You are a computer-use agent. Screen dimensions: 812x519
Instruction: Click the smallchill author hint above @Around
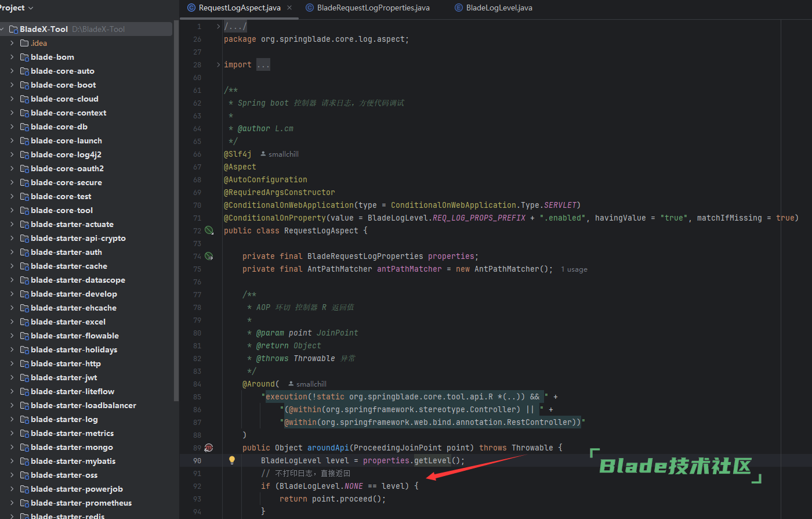coord(311,384)
